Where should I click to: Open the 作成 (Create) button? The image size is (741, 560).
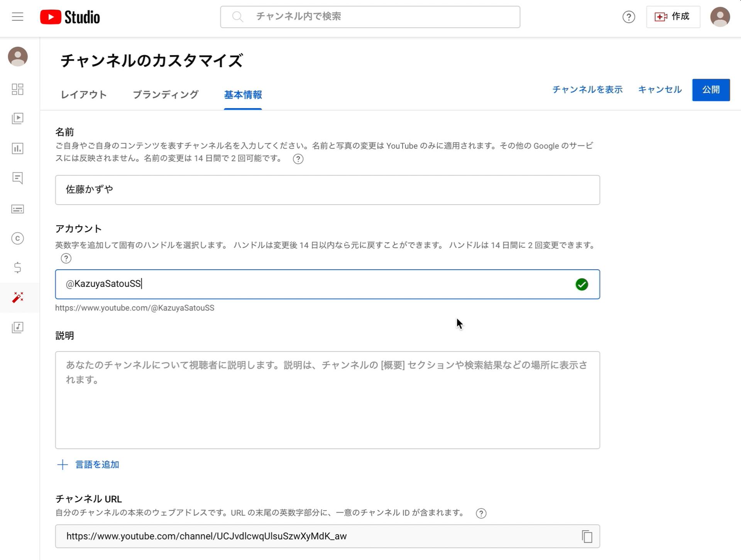673,17
